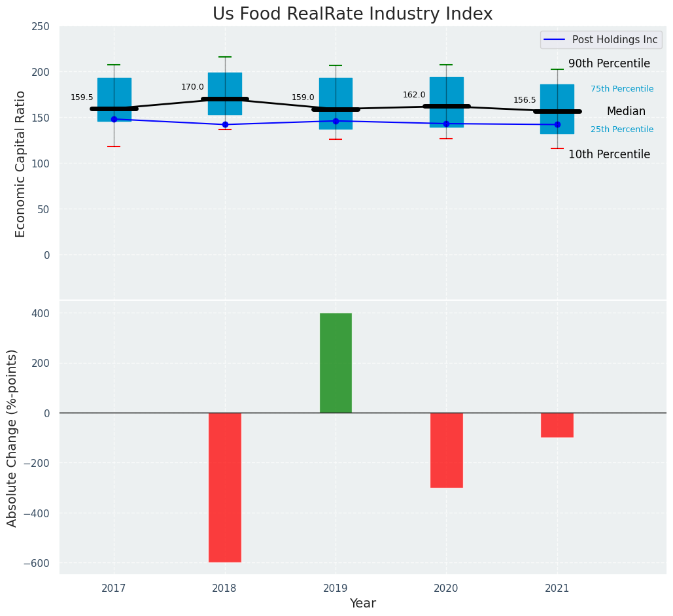673x616 pixels.
Task: Click the 90th Percentile annotation
Action: (x=609, y=64)
